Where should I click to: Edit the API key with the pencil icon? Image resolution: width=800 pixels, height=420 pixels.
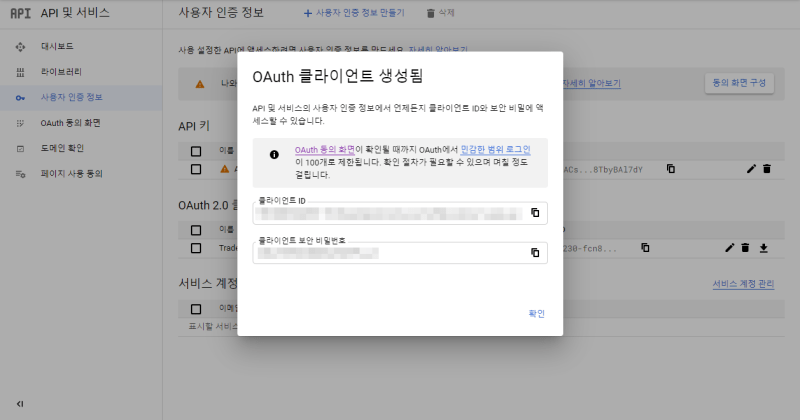click(751, 169)
